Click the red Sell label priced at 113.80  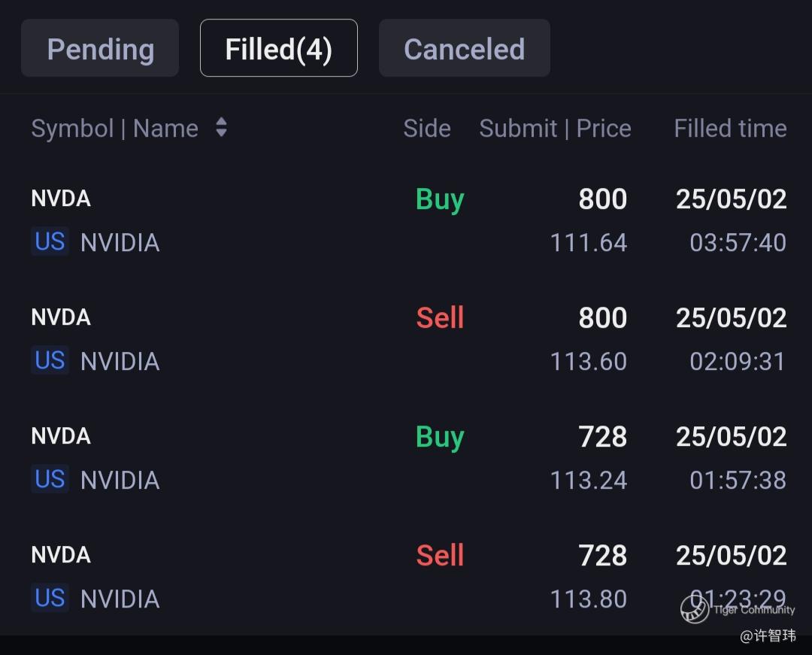click(x=440, y=556)
